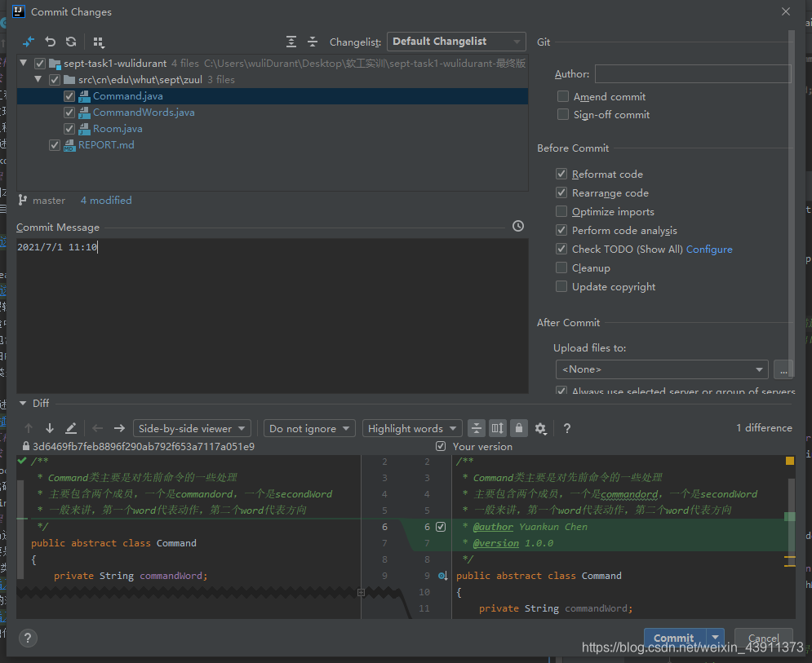Enable Sign-off commit checkbox
This screenshot has width=812, height=663.
[x=563, y=114]
